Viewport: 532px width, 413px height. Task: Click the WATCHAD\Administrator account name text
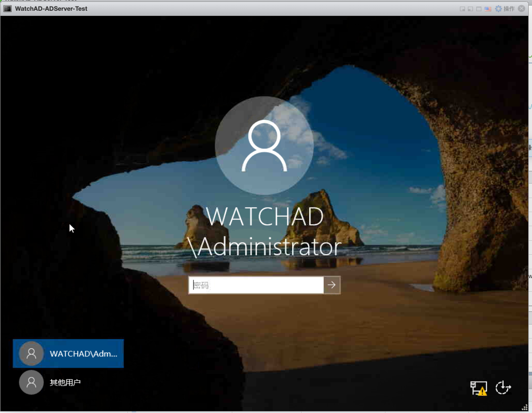tap(265, 232)
